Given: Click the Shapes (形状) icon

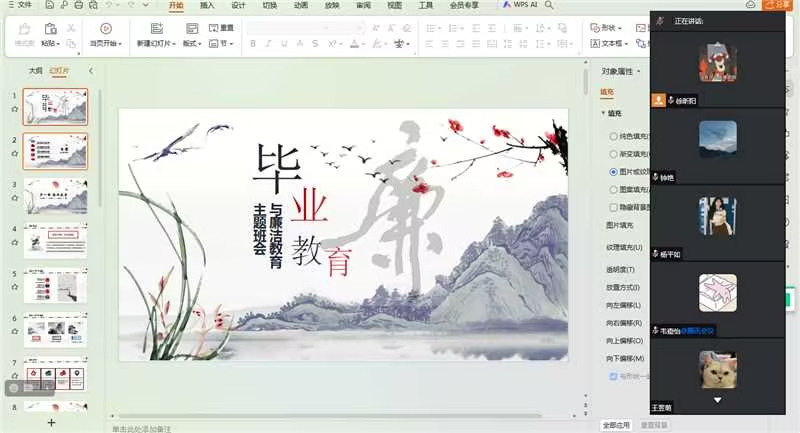Looking at the screenshot, I should coord(596,27).
